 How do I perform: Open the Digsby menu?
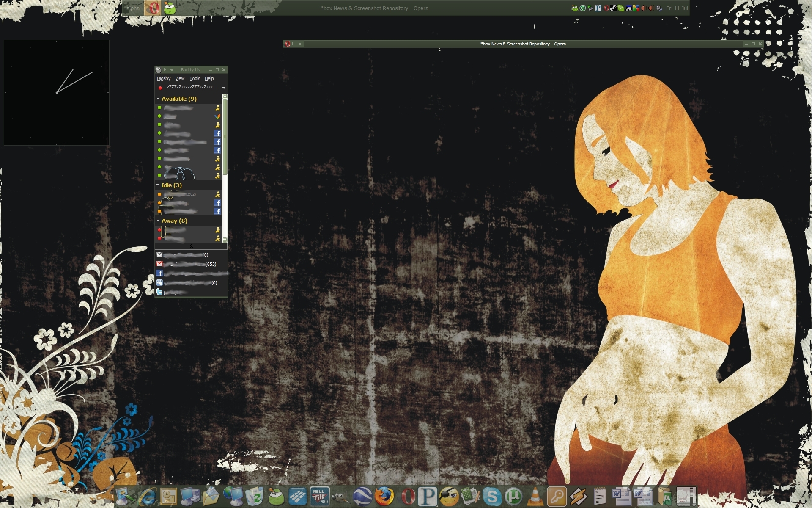[164, 78]
